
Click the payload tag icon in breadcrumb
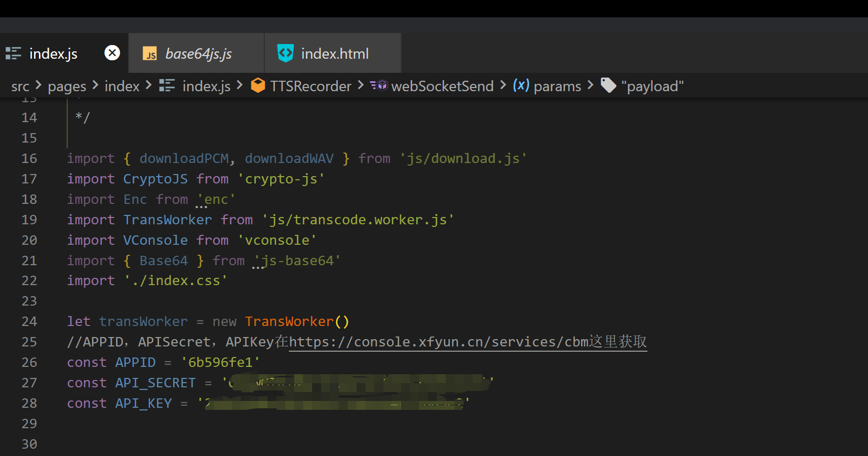pos(608,85)
